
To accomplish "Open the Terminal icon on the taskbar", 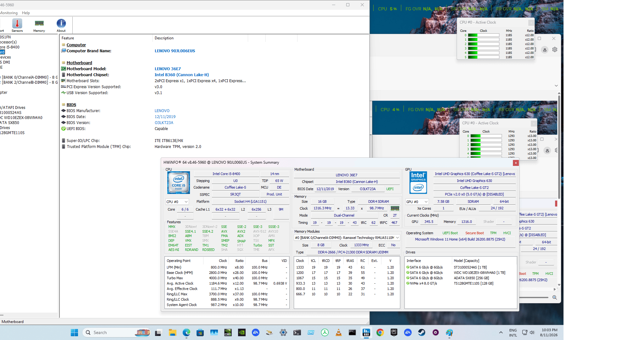I will 297,332.
